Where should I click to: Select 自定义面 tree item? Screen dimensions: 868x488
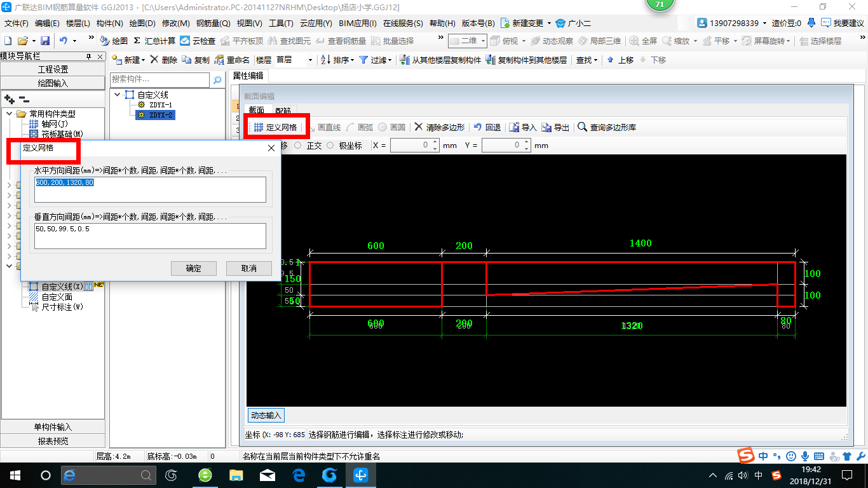point(57,297)
